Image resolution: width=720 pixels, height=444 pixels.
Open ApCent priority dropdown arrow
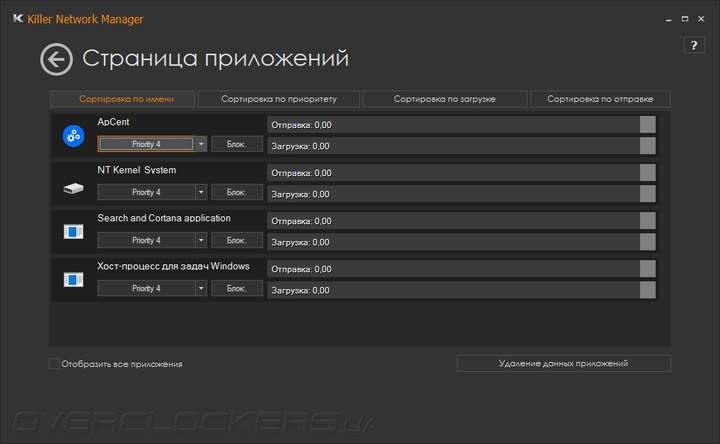click(201, 144)
